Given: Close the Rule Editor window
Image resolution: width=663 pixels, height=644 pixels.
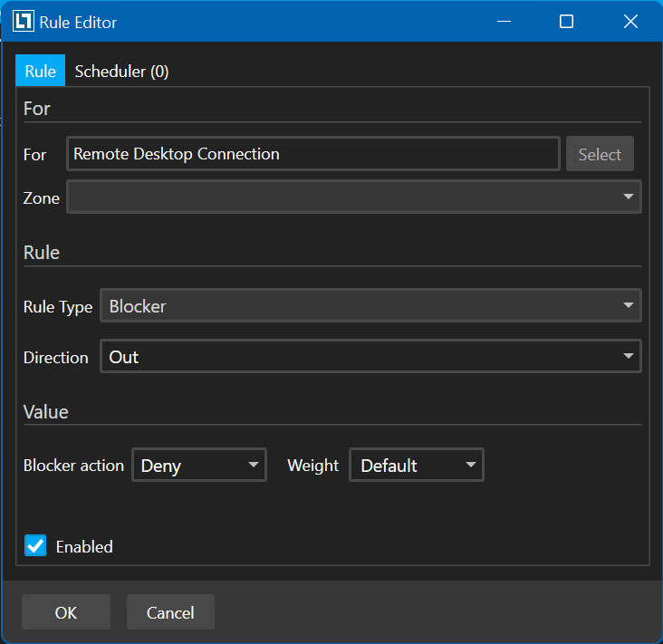Looking at the screenshot, I should click(630, 22).
